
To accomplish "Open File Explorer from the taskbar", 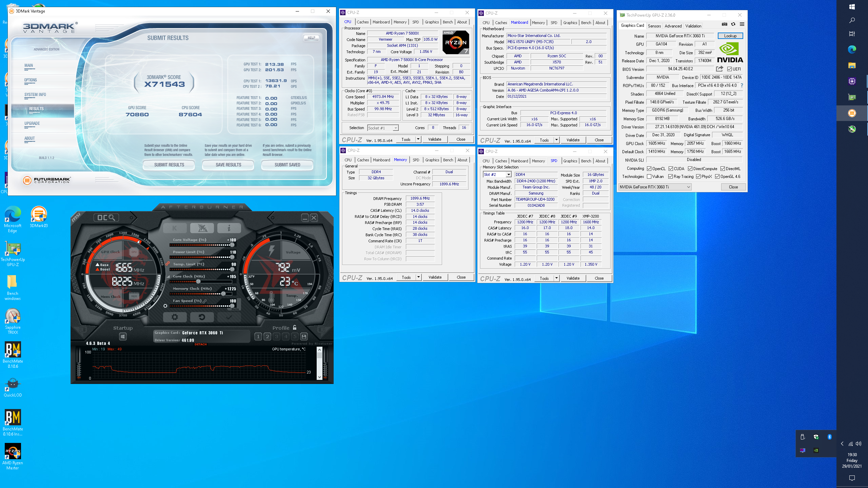I will pos(852,65).
